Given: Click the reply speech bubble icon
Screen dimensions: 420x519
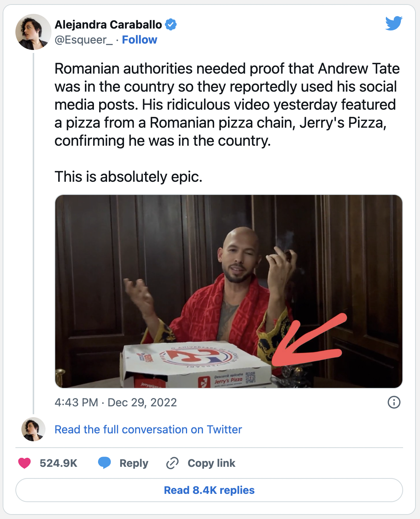Looking at the screenshot, I should [104, 463].
